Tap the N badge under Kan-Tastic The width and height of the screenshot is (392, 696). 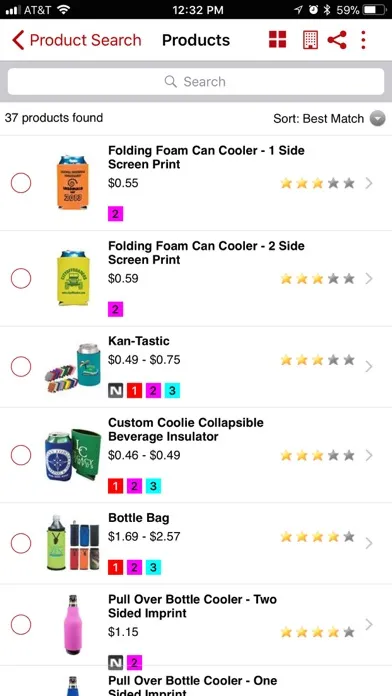coord(115,391)
